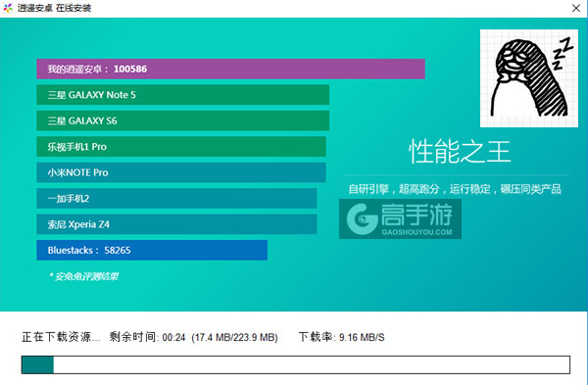Click the colorful app logo in title bar

coord(8,8)
